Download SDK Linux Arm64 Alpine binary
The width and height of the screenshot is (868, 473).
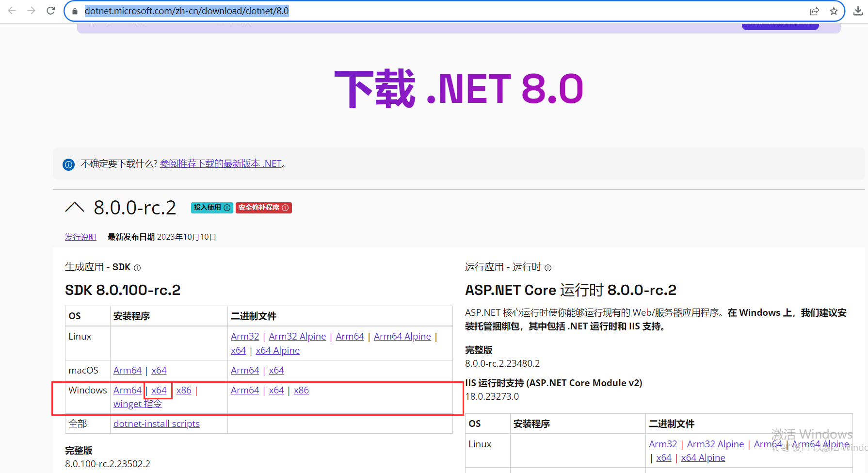click(402, 336)
